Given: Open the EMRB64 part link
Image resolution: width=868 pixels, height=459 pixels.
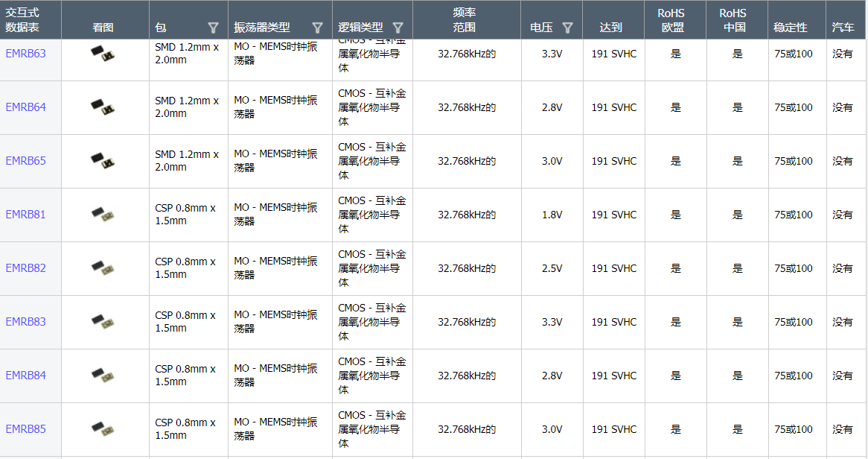Looking at the screenshot, I should (26, 107).
